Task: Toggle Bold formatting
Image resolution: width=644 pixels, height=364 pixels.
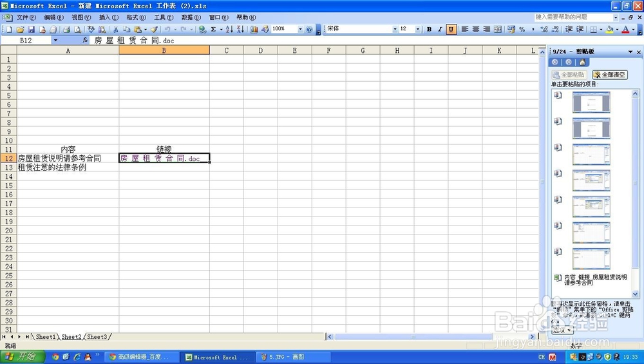Action: (x=429, y=29)
